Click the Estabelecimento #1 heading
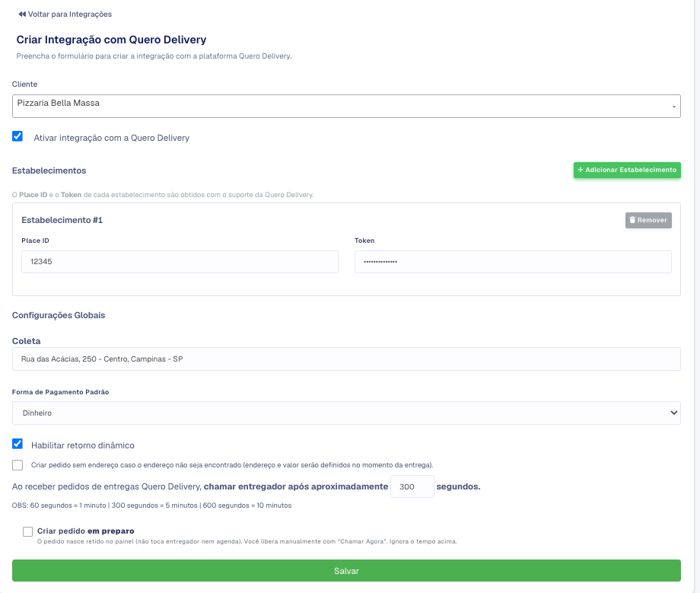The width and height of the screenshot is (700, 593). pyautogui.click(x=62, y=220)
